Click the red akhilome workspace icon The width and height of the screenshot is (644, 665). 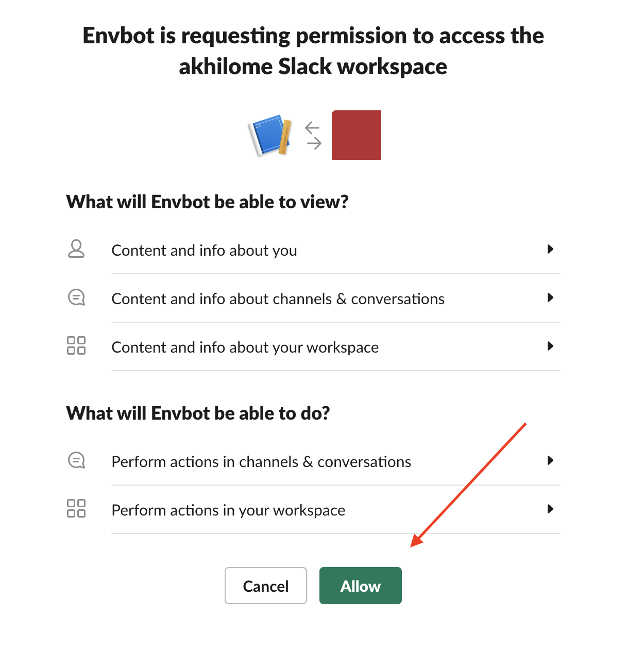(356, 135)
